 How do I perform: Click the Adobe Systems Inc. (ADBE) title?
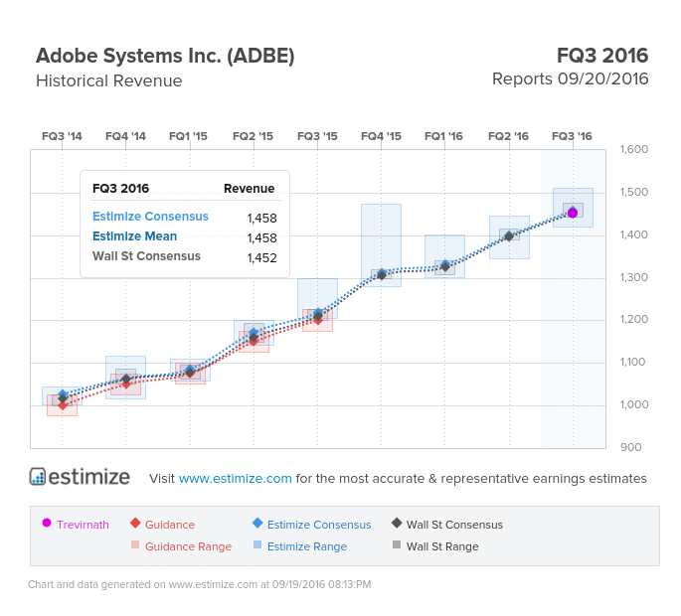click(165, 56)
